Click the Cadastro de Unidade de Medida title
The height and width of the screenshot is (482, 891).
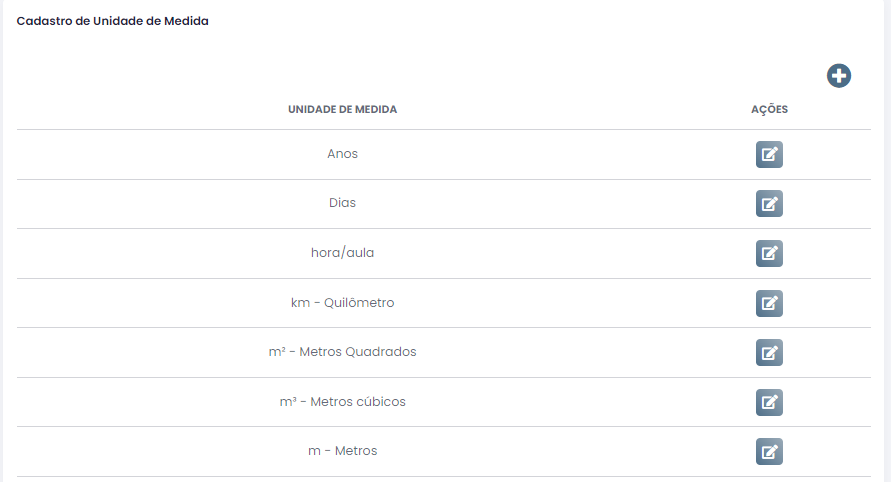(113, 21)
